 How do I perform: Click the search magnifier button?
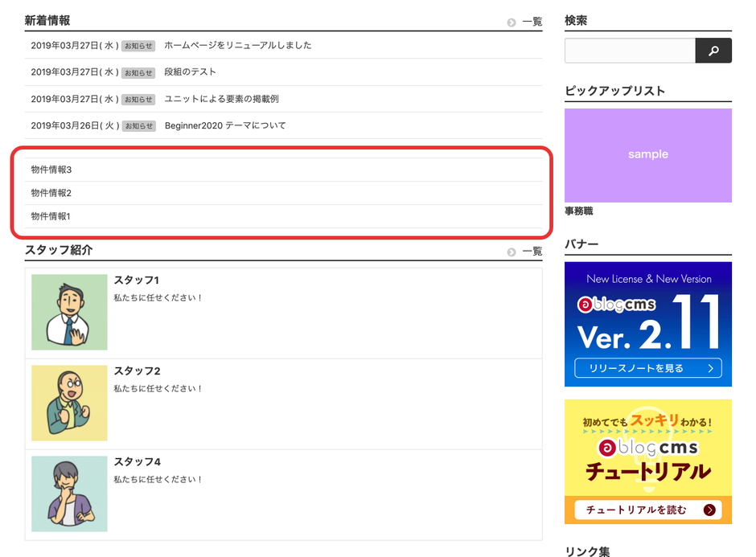coord(713,51)
